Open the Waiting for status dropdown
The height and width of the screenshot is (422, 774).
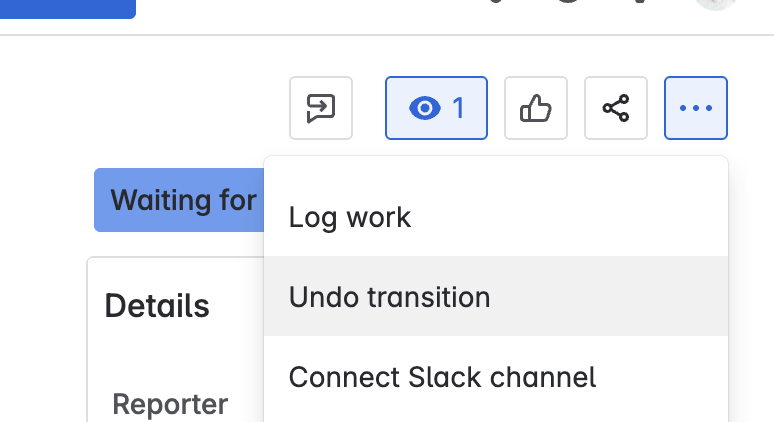point(180,200)
